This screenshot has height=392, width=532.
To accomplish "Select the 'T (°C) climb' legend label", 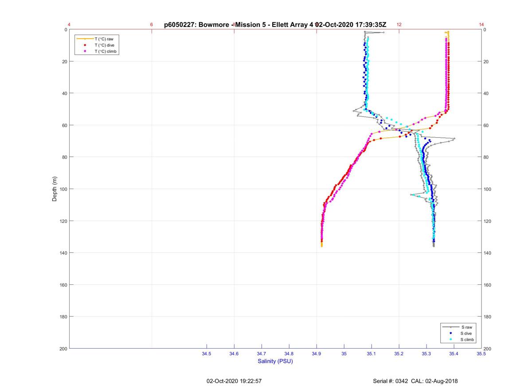I will pos(106,51).
